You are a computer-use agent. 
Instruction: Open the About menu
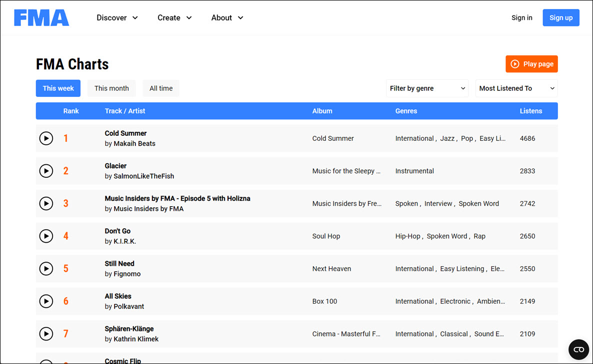point(226,17)
